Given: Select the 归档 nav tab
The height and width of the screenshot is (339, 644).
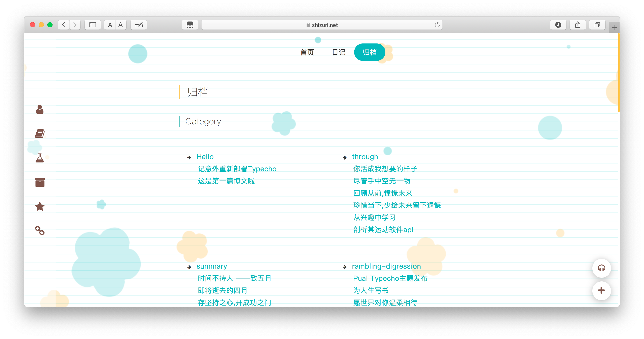Looking at the screenshot, I should [x=370, y=52].
